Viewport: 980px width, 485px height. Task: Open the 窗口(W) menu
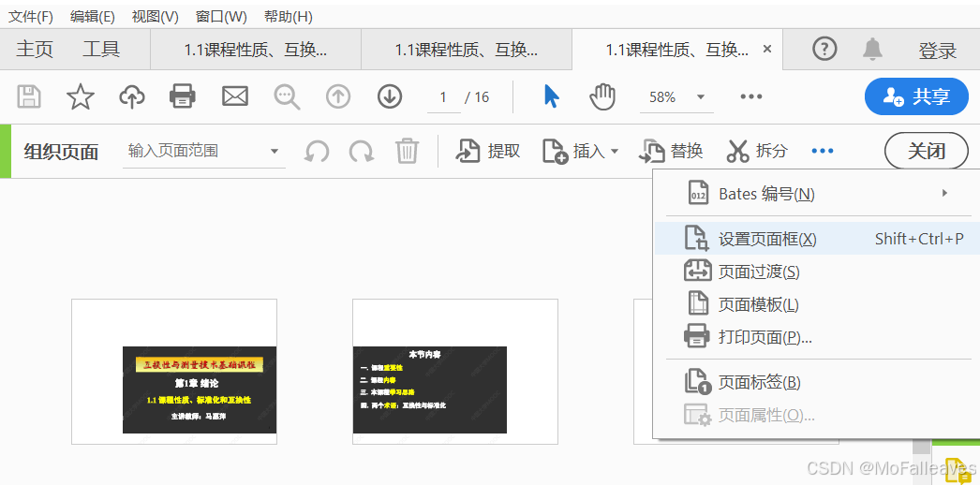tap(221, 17)
